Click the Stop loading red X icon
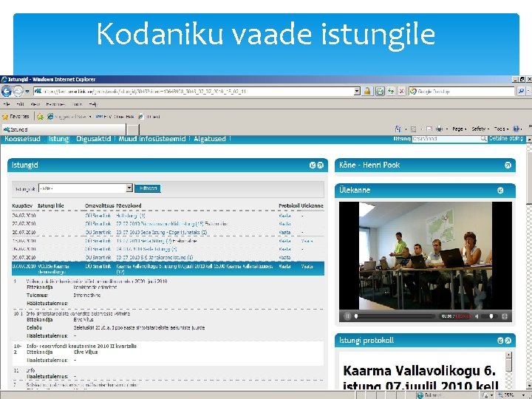The height and width of the screenshot is (399, 532). coord(402,92)
